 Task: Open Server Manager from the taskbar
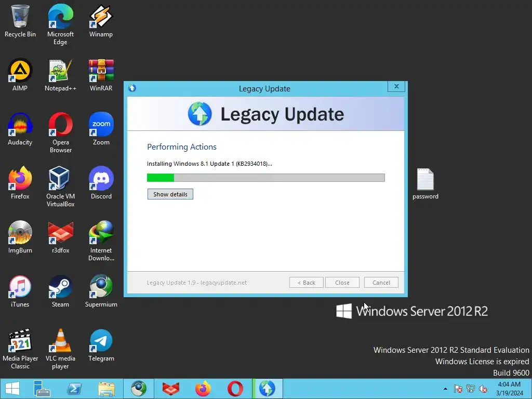42,389
